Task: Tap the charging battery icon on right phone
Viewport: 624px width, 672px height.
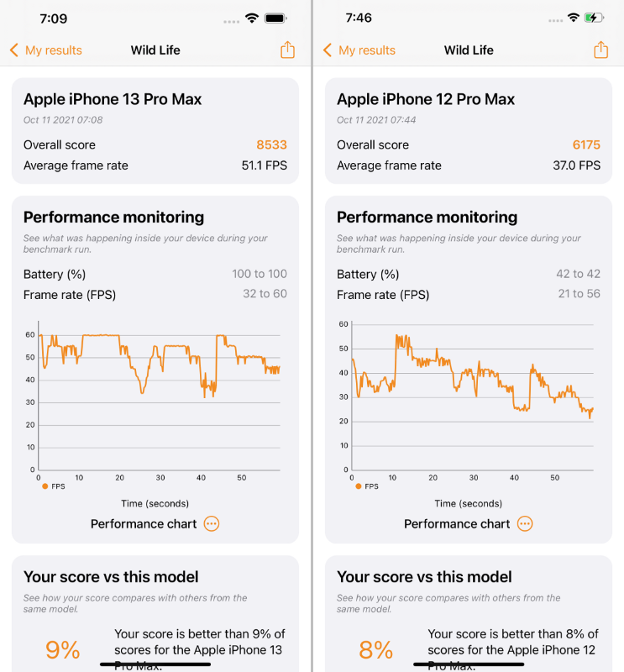Action: coord(594,18)
